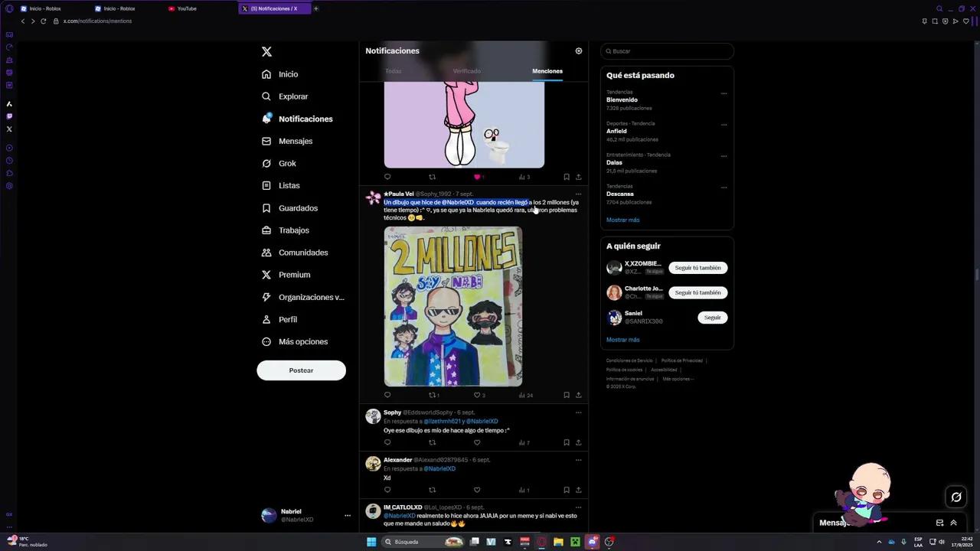Reply to Paula Vei's post
Image resolution: width=980 pixels, height=551 pixels.
click(387, 395)
